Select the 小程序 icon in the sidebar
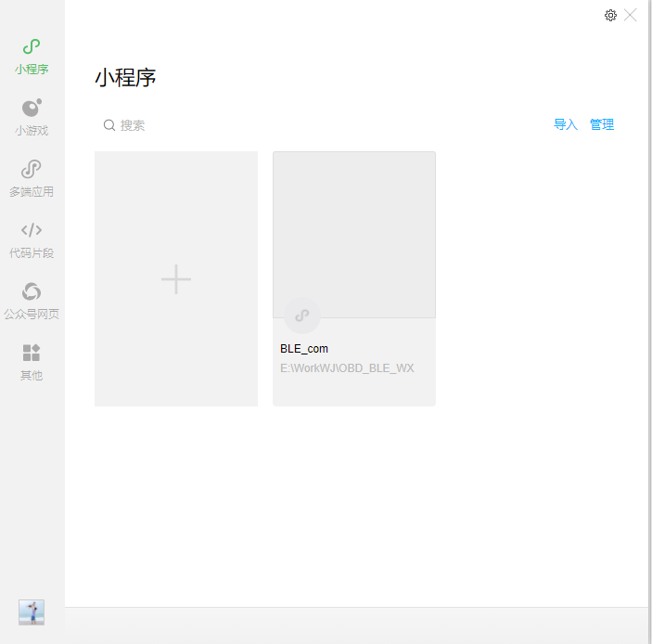 pyautogui.click(x=32, y=46)
